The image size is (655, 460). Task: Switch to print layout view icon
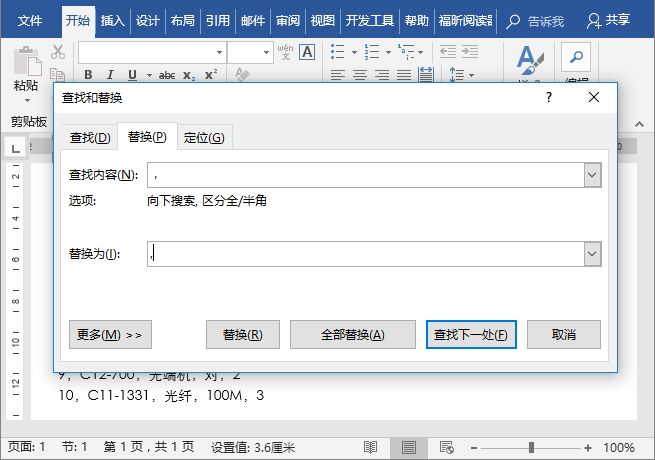(409, 448)
